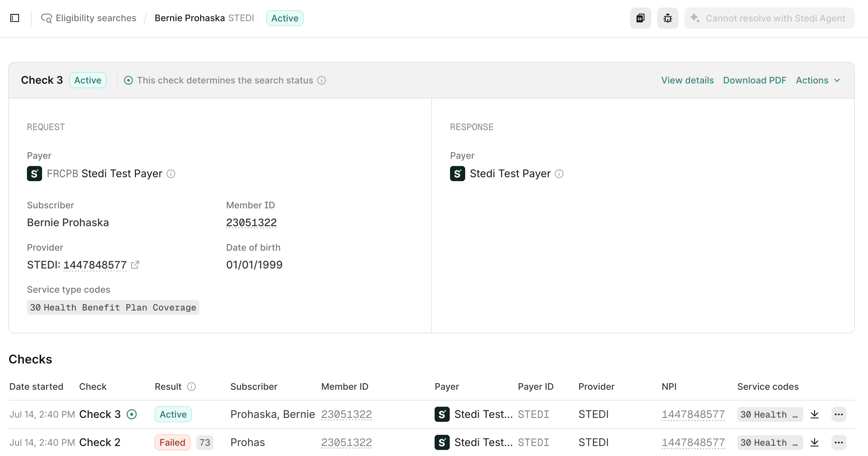This screenshot has height=456, width=868.
Task: Click Member ID in Check 2 row
Action: 347,442
